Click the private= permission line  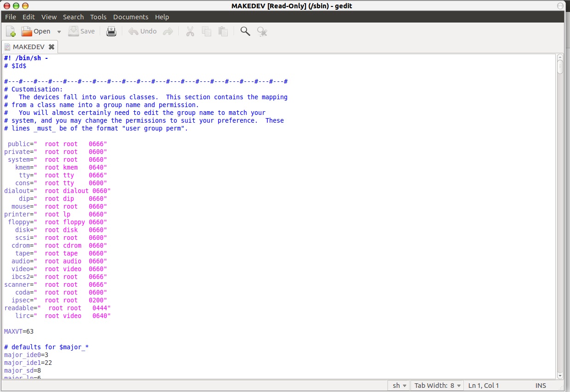click(56, 152)
